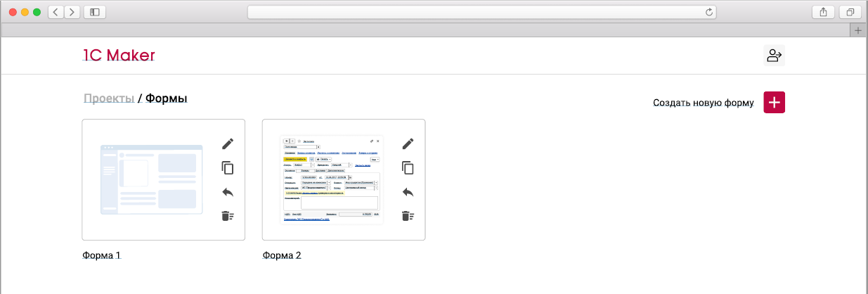Click the Форма 1 caption text
Viewport: 868px width, 294px height.
(102, 256)
